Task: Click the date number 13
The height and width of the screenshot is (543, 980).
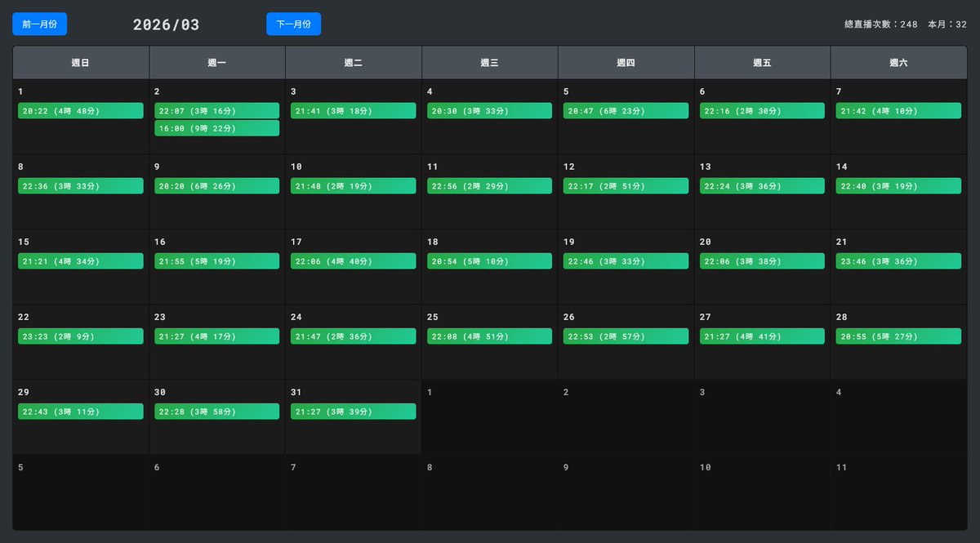Action: pos(706,167)
